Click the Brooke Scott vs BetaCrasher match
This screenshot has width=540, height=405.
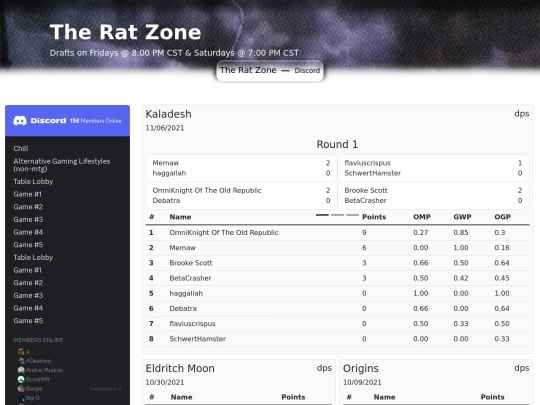click(433, 196)
